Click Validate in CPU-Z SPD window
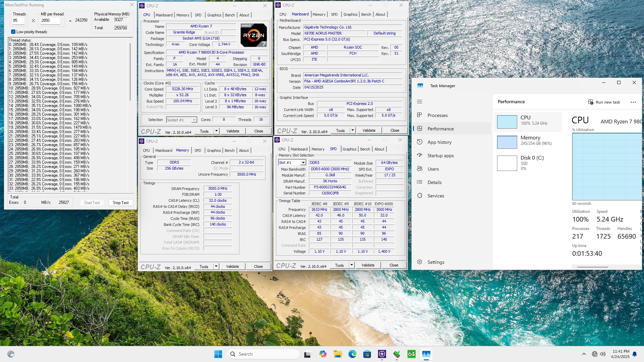Viewport: 644px width, 362px height. 368,265
